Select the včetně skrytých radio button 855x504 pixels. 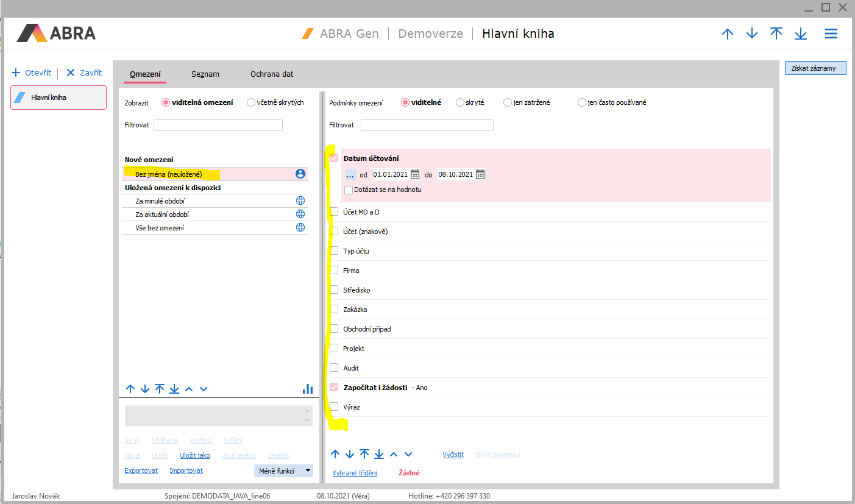click(251, 102)
